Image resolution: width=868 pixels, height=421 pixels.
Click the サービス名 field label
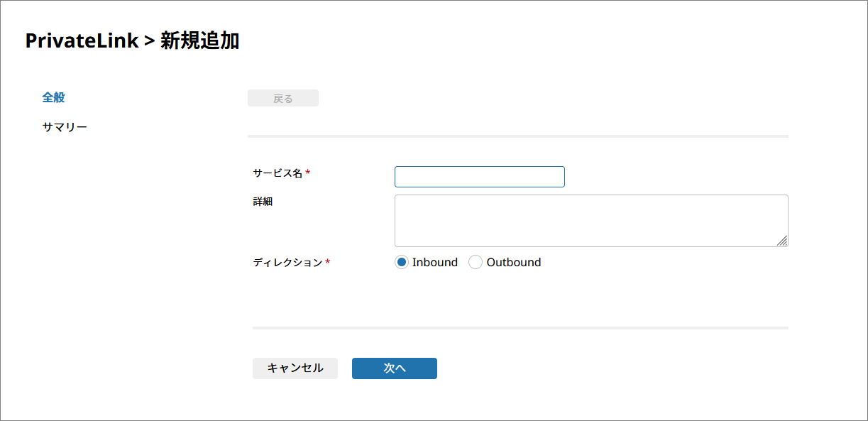point(278,173)
